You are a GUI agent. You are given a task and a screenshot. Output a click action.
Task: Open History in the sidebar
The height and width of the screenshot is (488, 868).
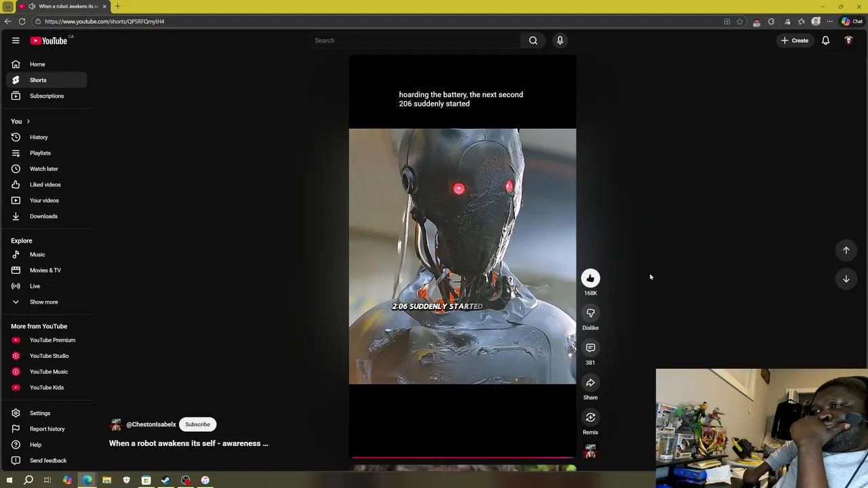point(47,137)
